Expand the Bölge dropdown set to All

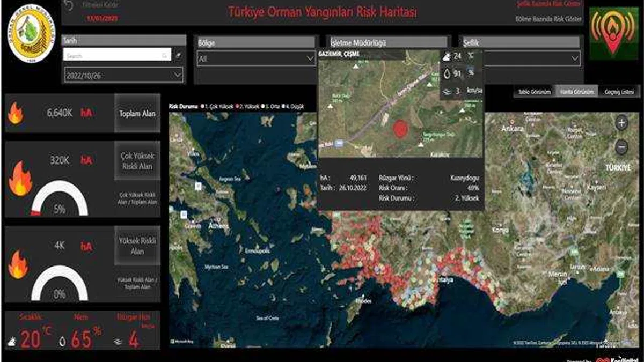[x=256, y=58]
